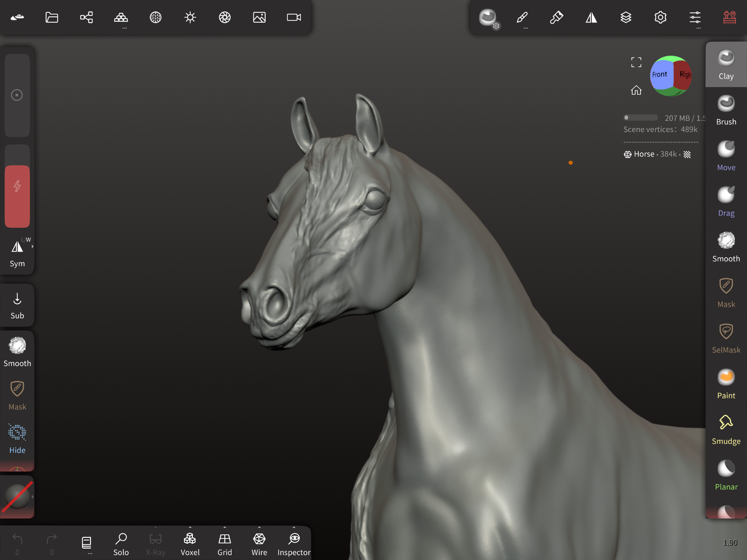The height and width of the screenshot is (560, 747).
Task: Open the Layers menu
Action: 626,18
